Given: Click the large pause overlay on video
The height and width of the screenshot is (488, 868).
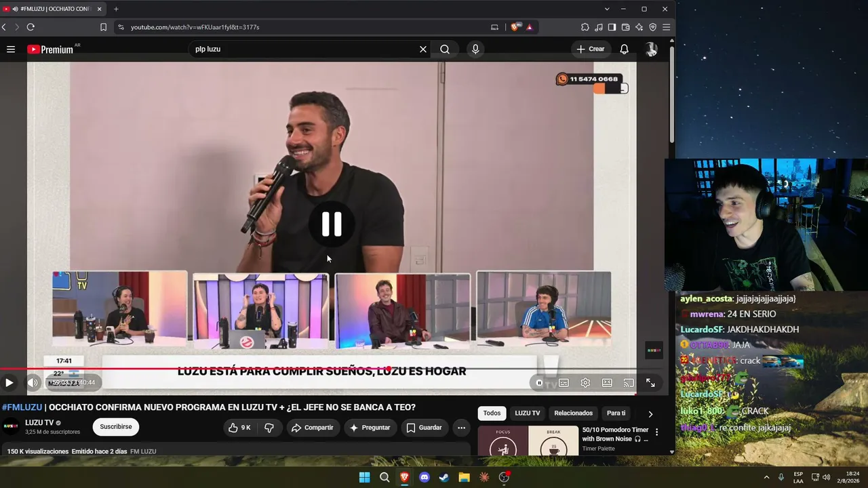Looking at the screenshot, I should [332, 224].
